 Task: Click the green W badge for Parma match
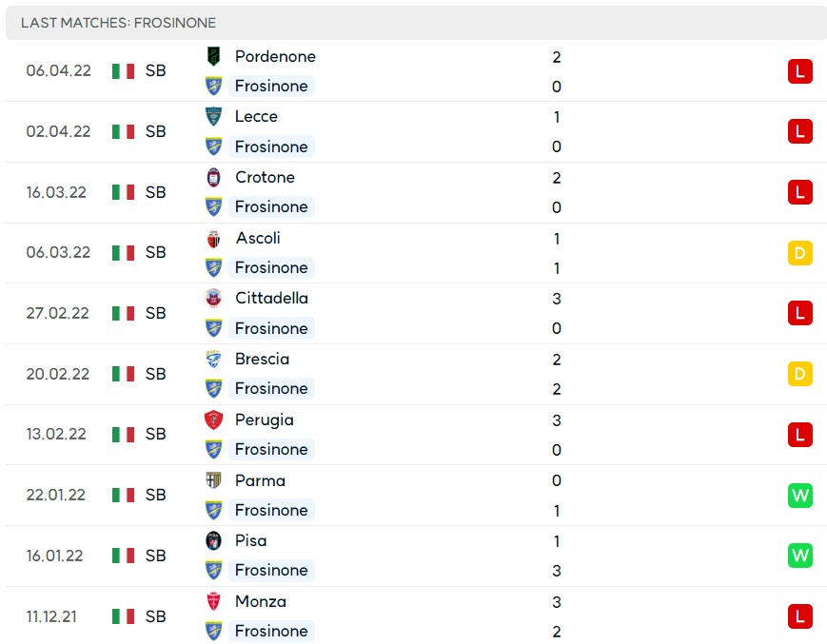pyautogui.click(x=799, y=496)
